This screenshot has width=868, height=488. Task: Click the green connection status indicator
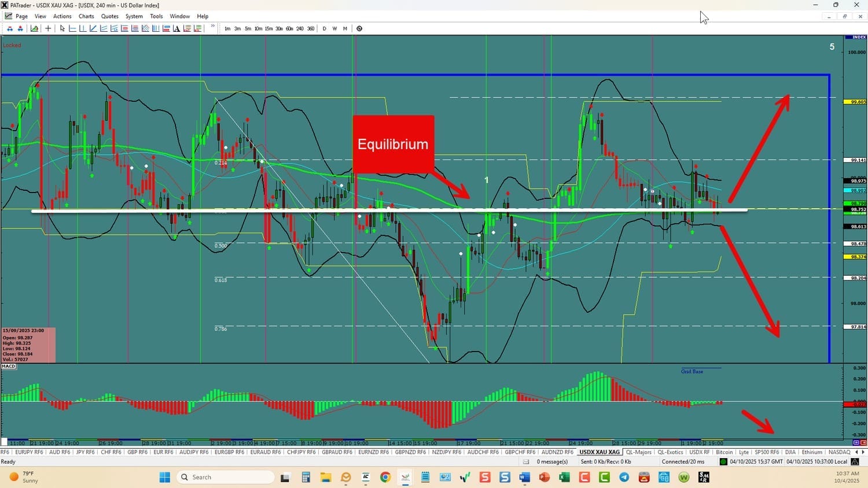point(723,462)
